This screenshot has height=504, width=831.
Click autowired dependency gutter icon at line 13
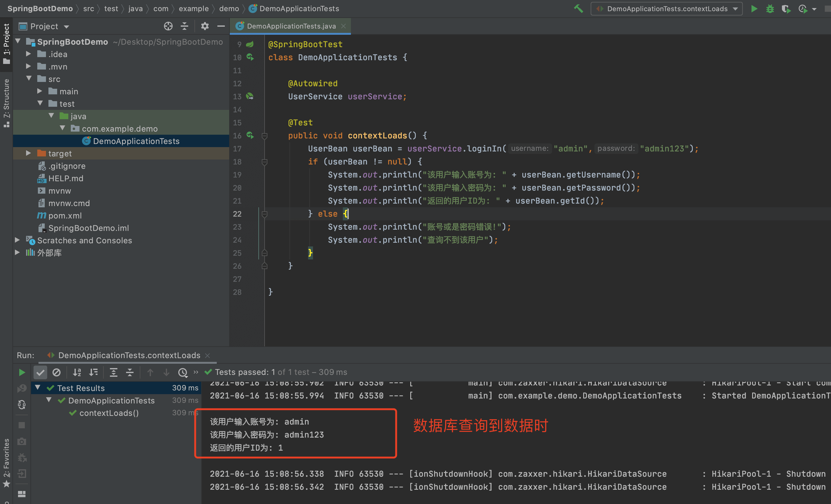(x=250, y=97)
